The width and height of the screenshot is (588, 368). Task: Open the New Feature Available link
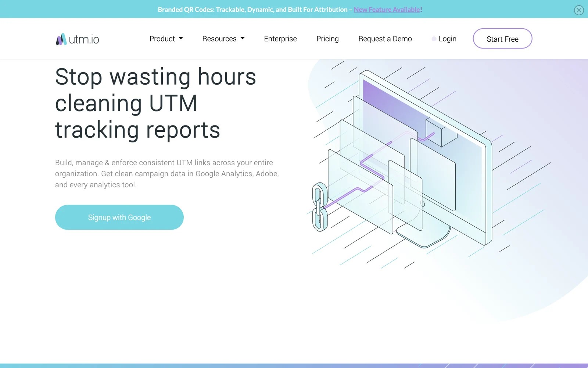pos(387,10)
